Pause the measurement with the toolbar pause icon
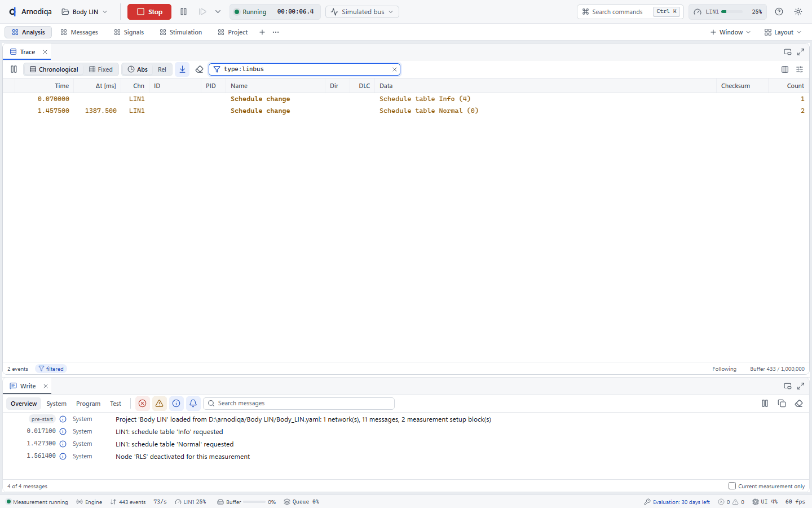The image size is (812, 508). (183, 12)
